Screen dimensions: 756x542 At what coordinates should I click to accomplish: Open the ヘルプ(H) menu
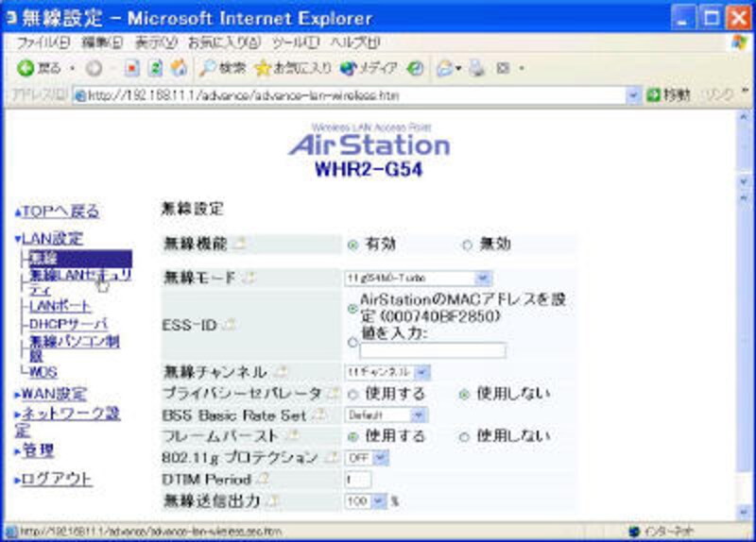355,42
